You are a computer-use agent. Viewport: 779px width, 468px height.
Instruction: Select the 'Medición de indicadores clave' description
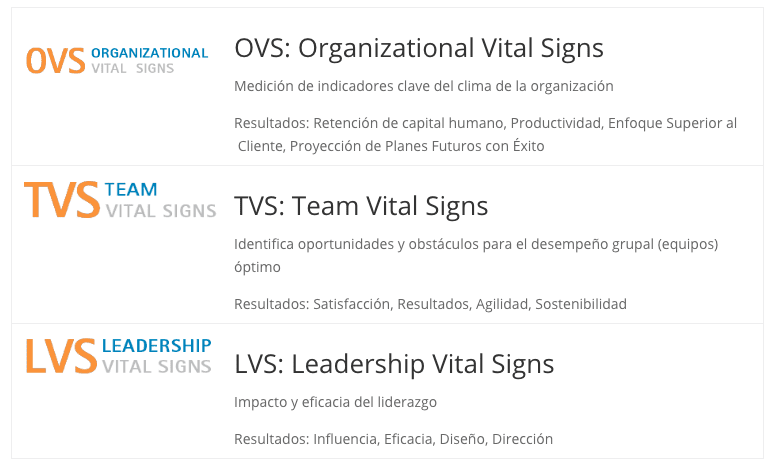tap(424, 86)
